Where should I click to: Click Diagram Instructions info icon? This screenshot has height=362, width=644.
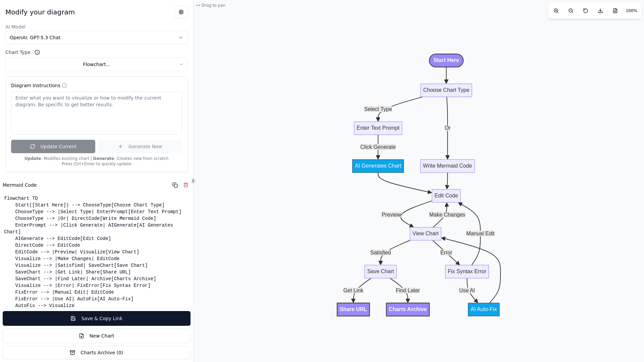(x=64, y=85)
